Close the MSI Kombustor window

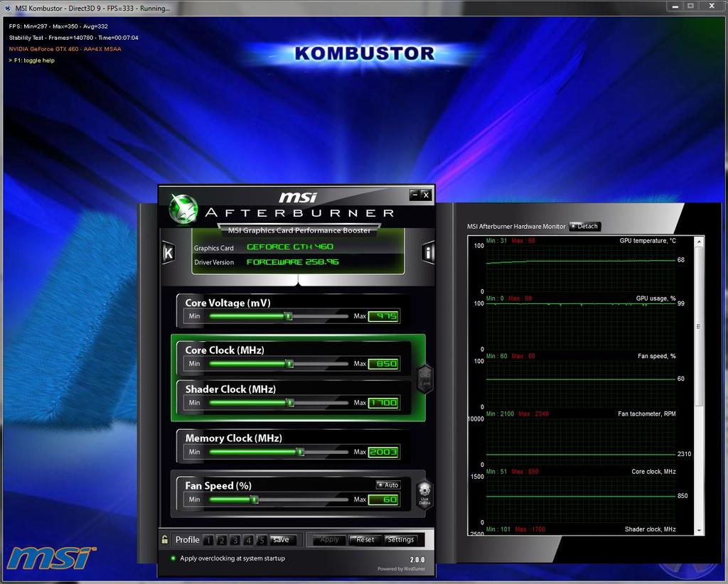[711, 6]
